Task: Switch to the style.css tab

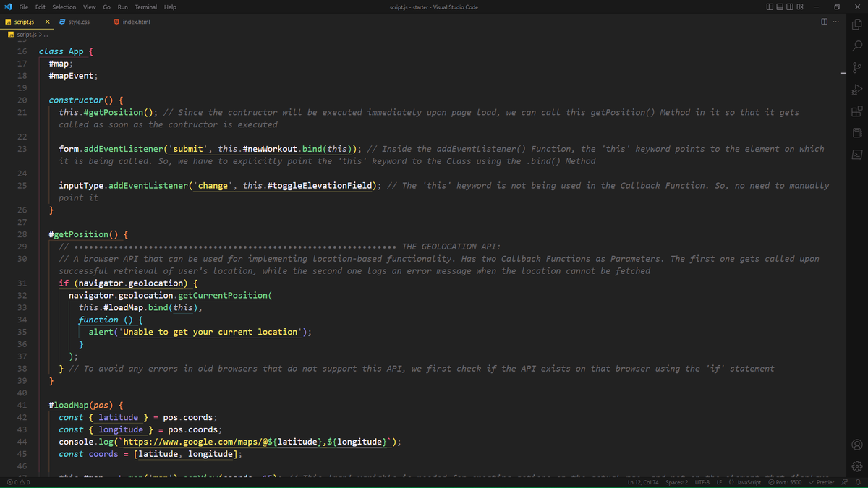Action: click(x=82, y=22)
